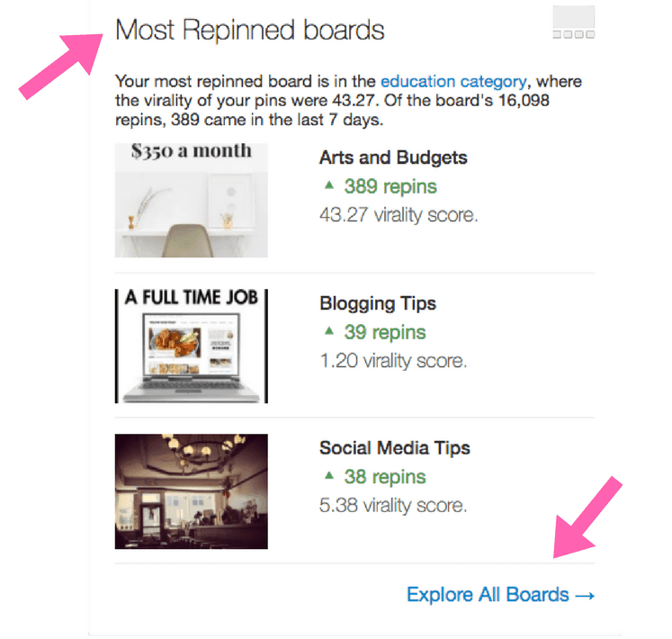The image size is (672, 639).
Task: Open the Arts and Budgets board thumbnail
Action: (x=191, y=201)
